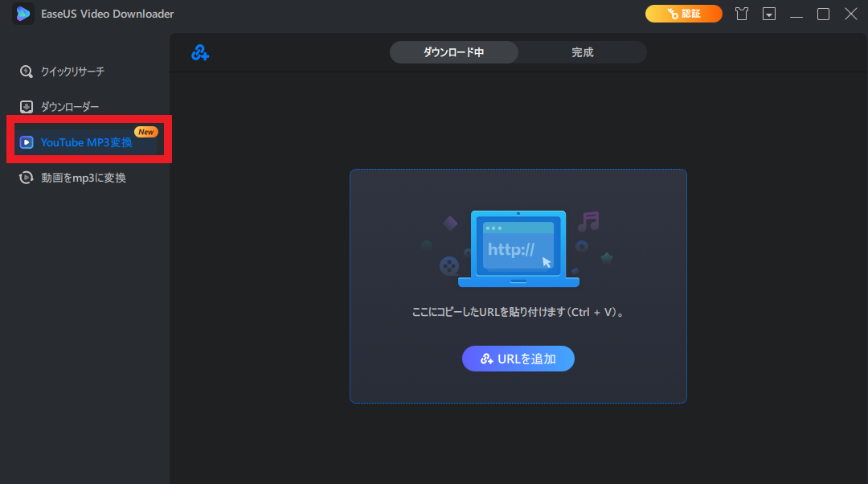Close the EaseUS Video Downloader window

[851, 14]
